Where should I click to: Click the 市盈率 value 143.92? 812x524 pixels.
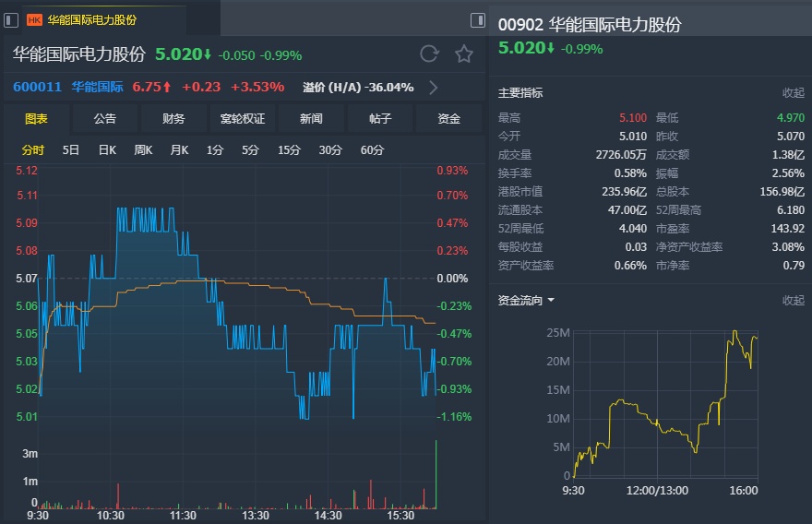pyautogui.click(x=788, y=229)
